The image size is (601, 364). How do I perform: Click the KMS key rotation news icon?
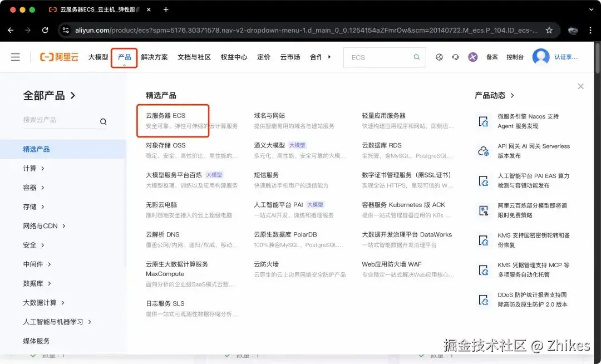click(484, 240)
